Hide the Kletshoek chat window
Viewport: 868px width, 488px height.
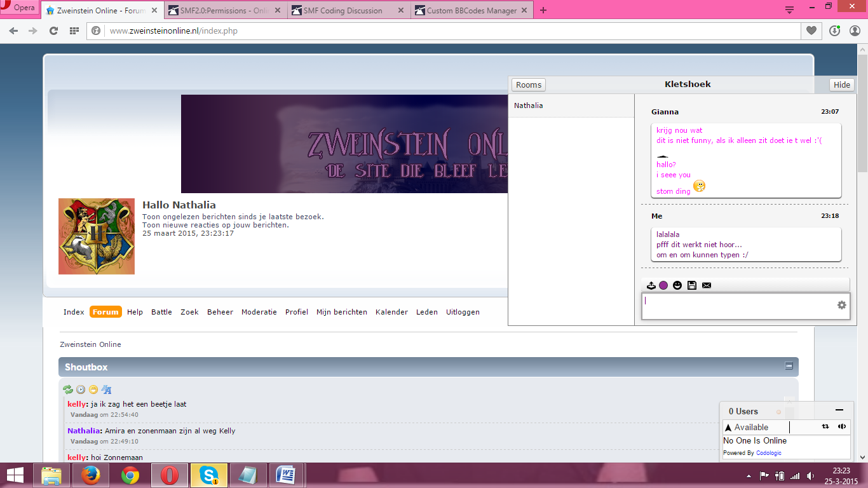(x=842, y=85)
